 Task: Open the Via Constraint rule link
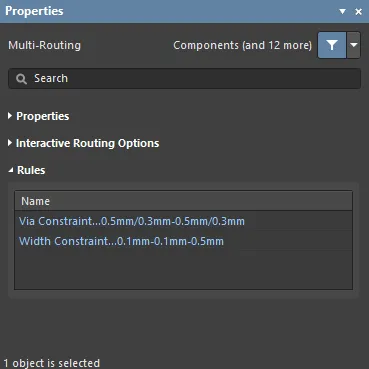pyautogui.click(x=132, y=221)
